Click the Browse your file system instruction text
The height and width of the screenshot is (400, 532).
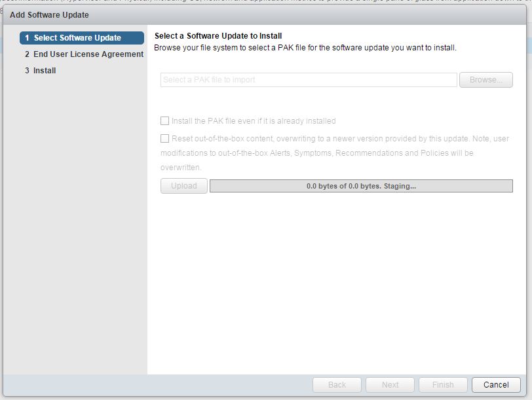coord(305,48)
